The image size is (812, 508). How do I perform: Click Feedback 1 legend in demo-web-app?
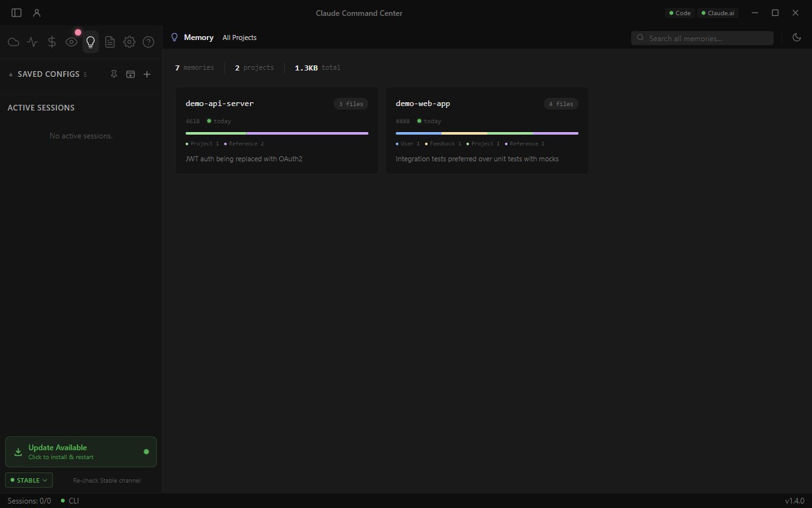443,144
